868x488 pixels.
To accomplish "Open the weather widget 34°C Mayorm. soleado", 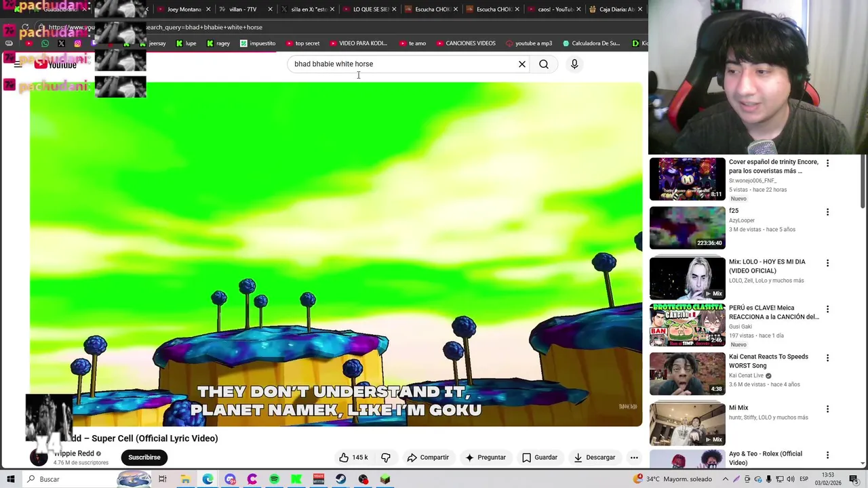I will [x=673, y=479].
